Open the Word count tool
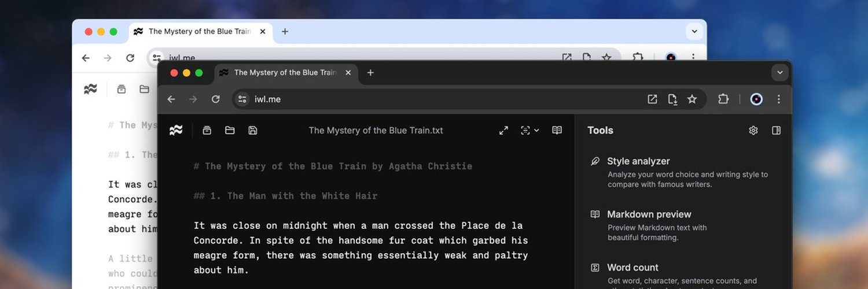 pyautogui.click(x=632, y=268)
